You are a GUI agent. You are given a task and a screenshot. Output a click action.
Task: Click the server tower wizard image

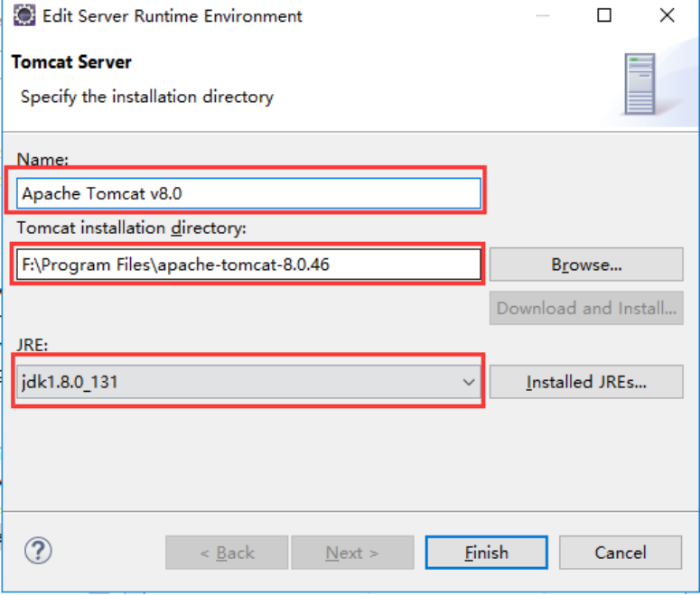coord(639,84)
